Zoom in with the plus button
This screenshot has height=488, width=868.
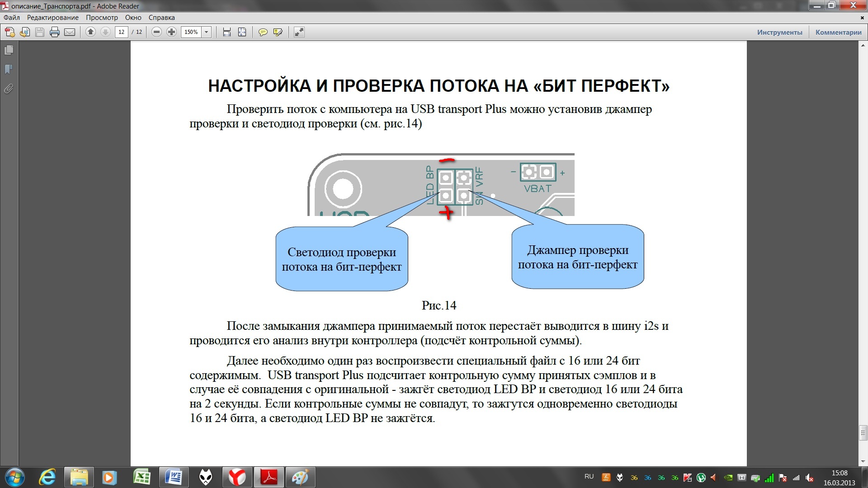pos(171,32)
